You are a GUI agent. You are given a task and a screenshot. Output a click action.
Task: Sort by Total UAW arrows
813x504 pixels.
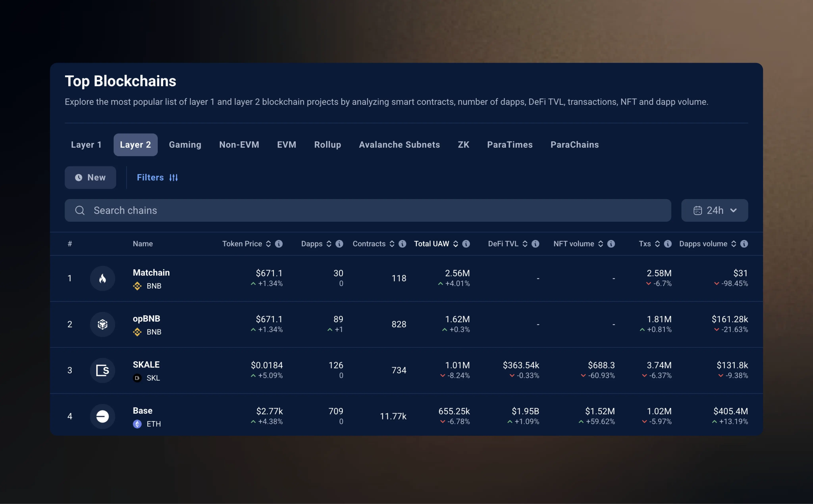click(455, 244)
